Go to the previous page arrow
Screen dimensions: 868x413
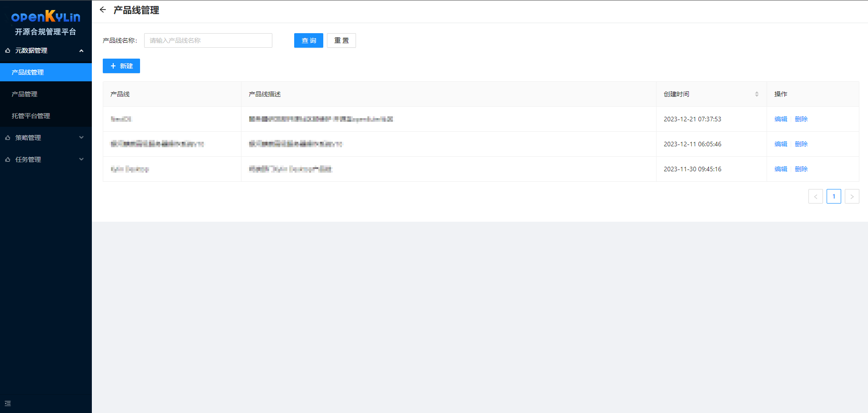point(815,196)
